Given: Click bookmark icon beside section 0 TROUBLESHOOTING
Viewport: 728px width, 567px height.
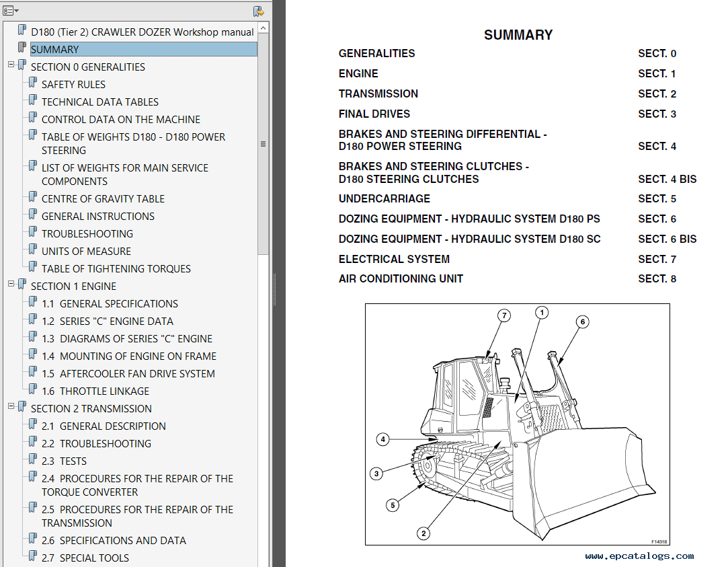Looking at the screenshot, I should point(32,232).
